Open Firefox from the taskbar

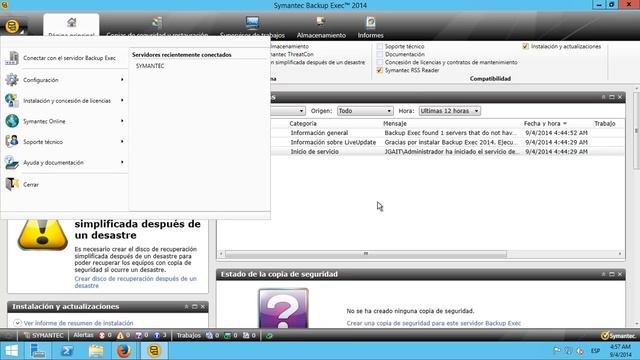(x=124, y=351)
